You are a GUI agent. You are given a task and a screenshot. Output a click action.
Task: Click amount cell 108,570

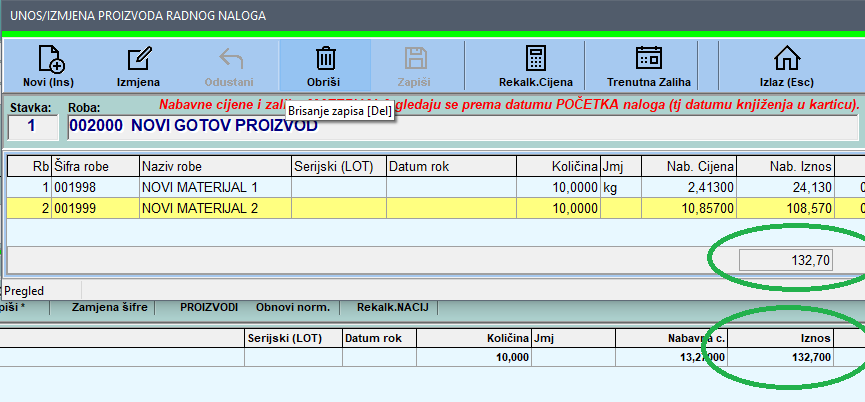pos(786,208)
